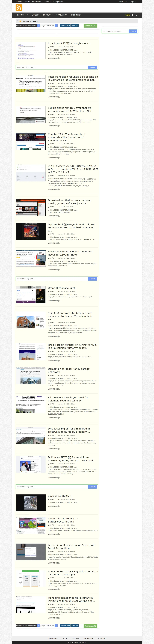154x644 pixels.
Task: Open the Search menu in top bar
Action: click(27, 2)
